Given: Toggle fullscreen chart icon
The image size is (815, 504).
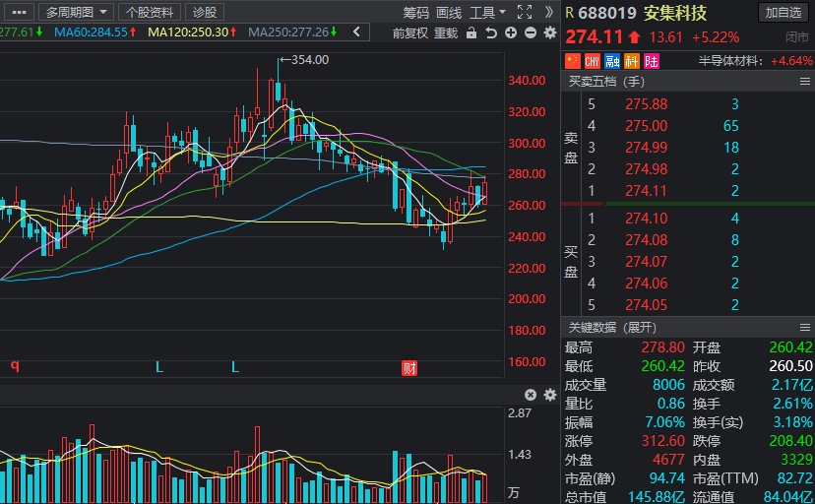Looking at the screenshot, I should tap(525, 12).
